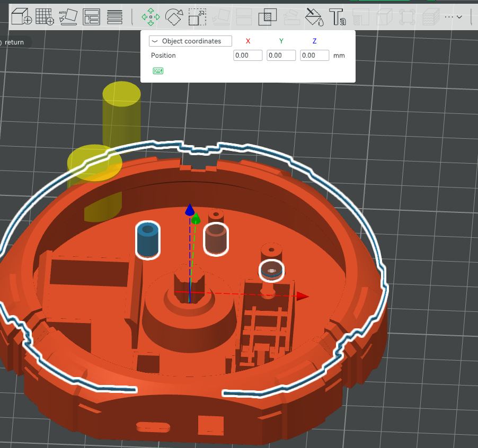Select the Scale tool
Viewport: 478px width, 448px height.
(197, 16)
